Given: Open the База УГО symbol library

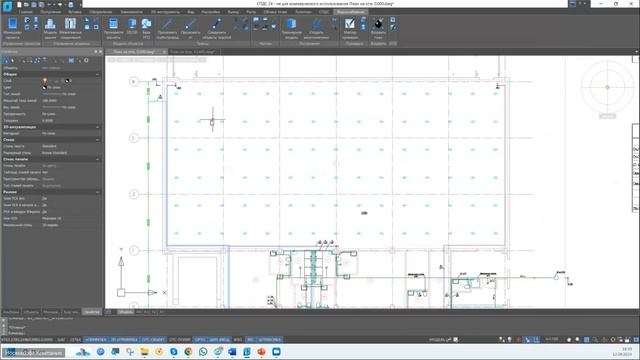Looking at the screenshot, I should click(146, 28).
